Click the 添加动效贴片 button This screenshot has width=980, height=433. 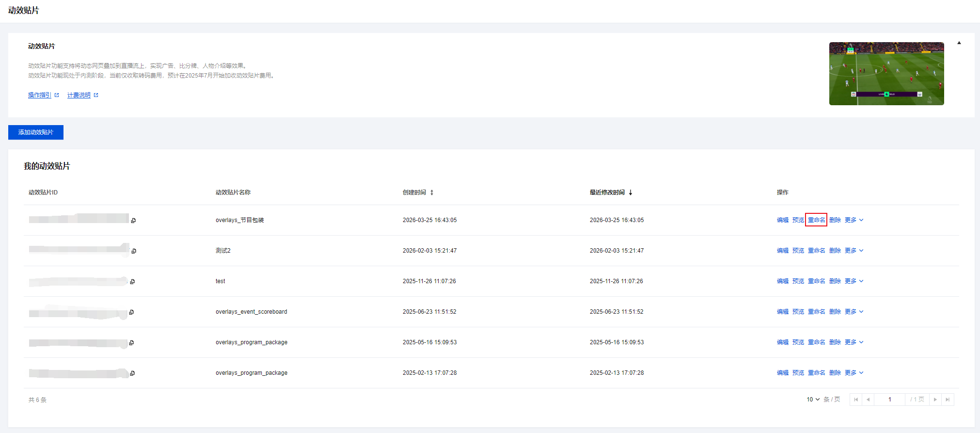[36, 132]
